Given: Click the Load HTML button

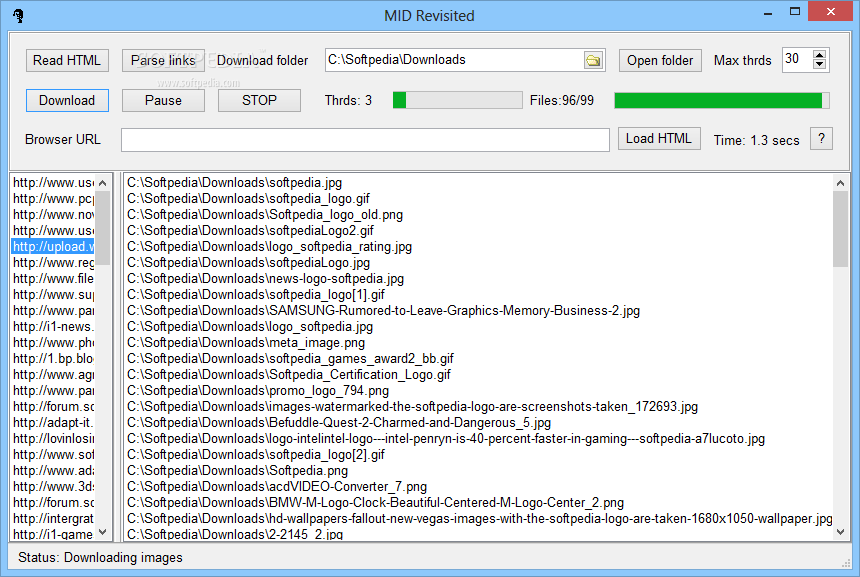Looking at the screenshot, I should pyautogui.click(x=659, y=139).
